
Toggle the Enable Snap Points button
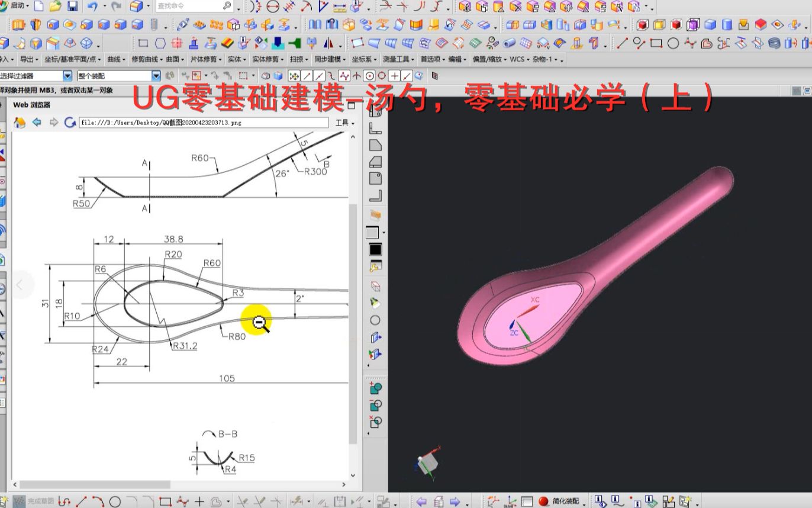(x=294, y=76)
